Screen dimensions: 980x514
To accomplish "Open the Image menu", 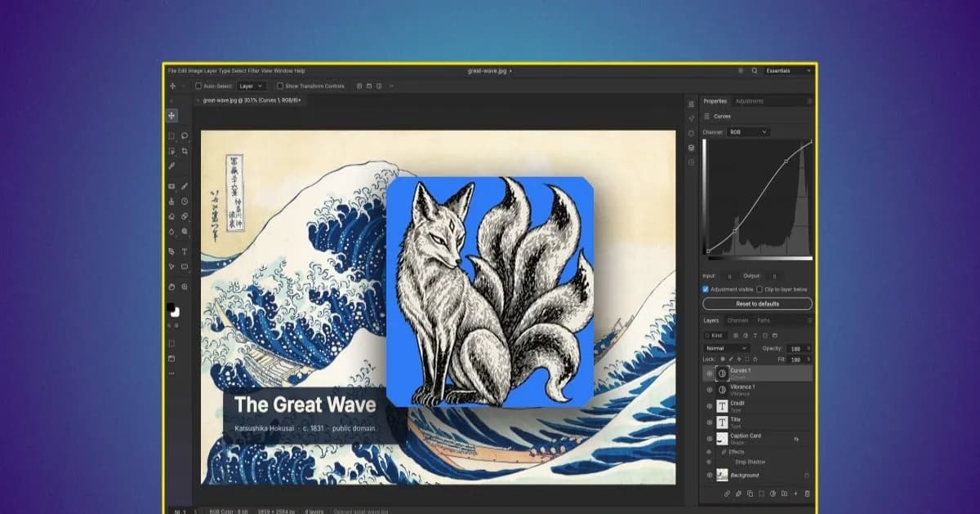I will [196, 71].
